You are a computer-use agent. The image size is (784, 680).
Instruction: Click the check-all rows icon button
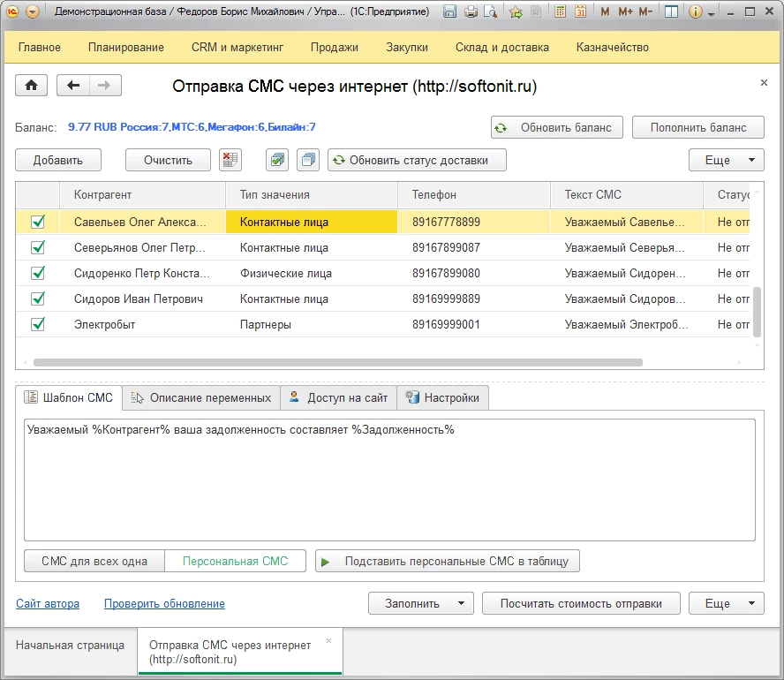[278, 160]
